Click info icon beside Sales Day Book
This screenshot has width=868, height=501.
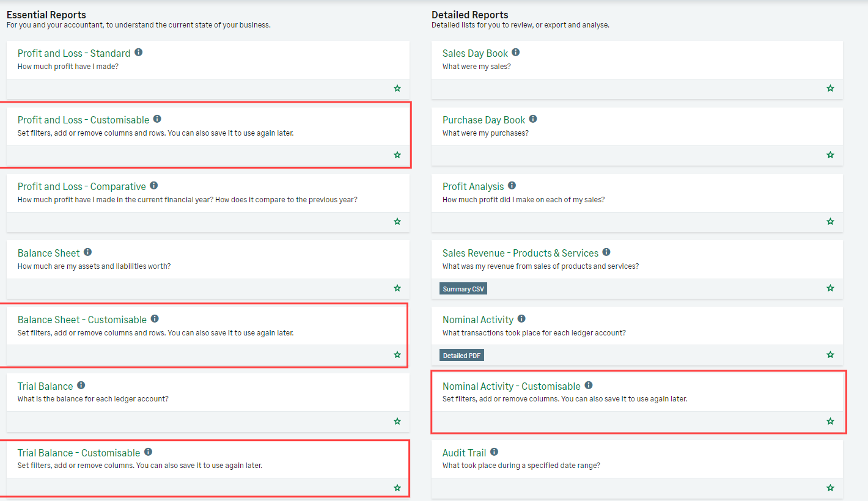click(516, 53)
